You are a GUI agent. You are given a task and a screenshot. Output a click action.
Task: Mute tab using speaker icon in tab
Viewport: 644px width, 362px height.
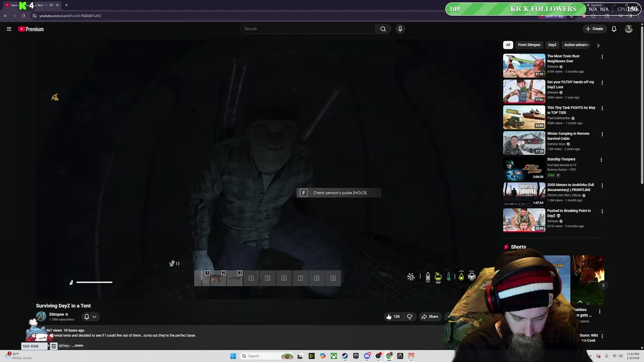click(x=51, y=5)
